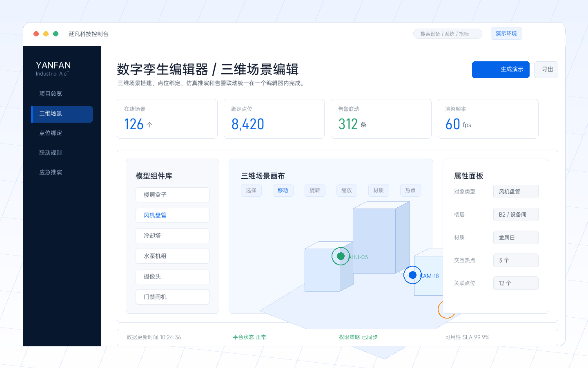Click the 平台状态 正常 status text

[249, 337]
